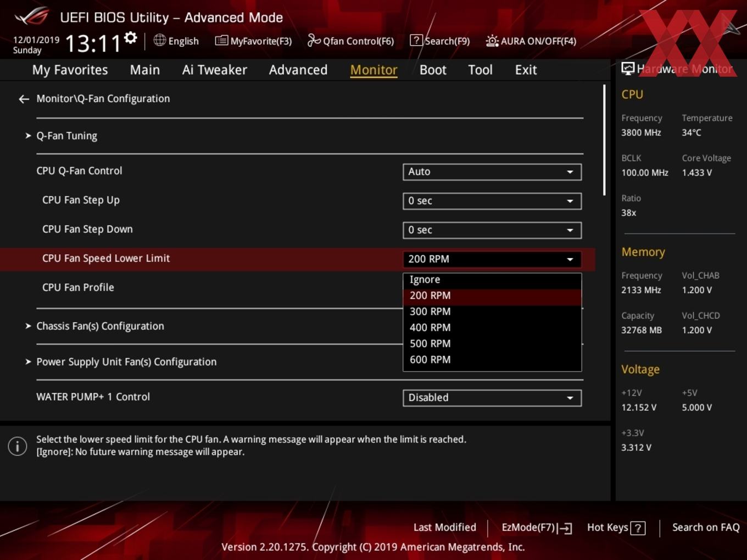Click the MyFavorite list icon
The width and height of the screenshot is (747, 560).
tap(221, 41)
